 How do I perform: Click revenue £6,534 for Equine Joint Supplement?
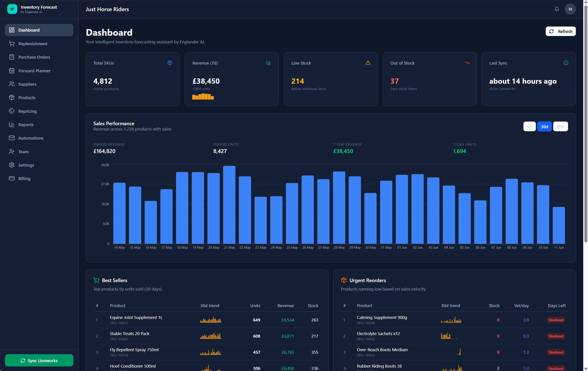click(287, 320)
